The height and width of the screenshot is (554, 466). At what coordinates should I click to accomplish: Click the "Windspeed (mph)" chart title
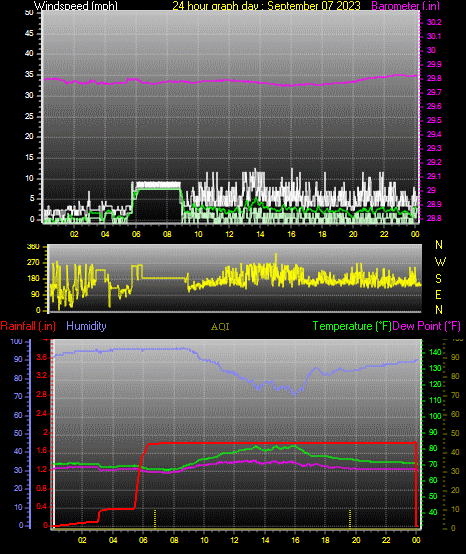[76, 6]
